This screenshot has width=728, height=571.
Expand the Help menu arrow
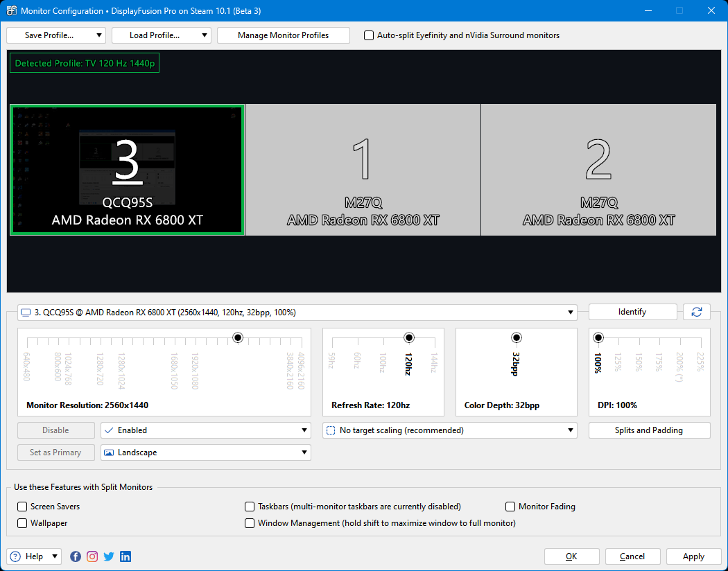point(54,556)
